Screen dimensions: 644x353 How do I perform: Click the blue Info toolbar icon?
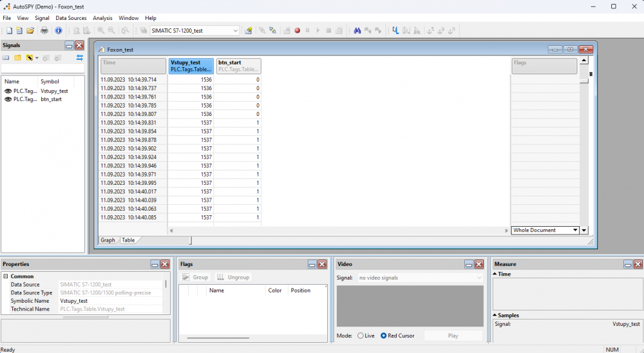coord(59,30)
